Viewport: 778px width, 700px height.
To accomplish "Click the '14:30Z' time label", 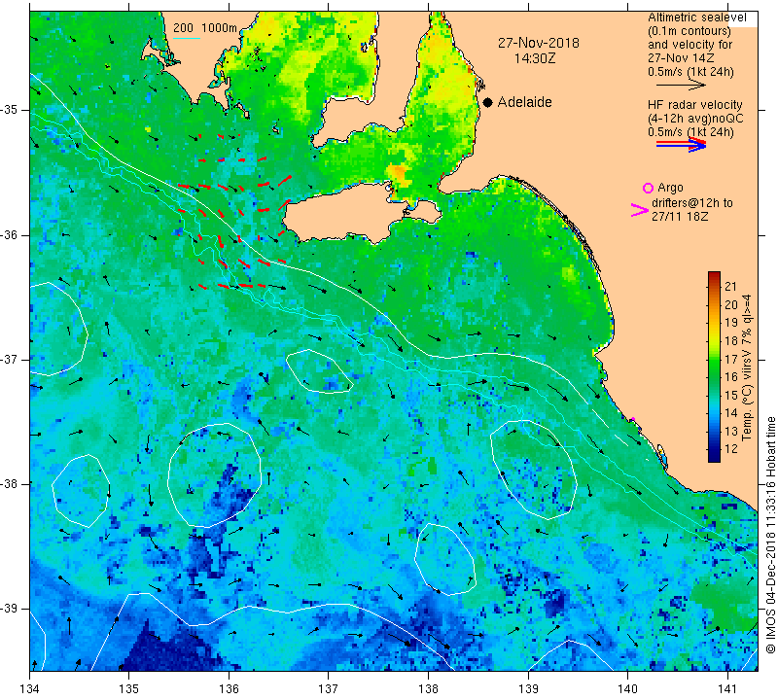I will (x=535, y=58).
